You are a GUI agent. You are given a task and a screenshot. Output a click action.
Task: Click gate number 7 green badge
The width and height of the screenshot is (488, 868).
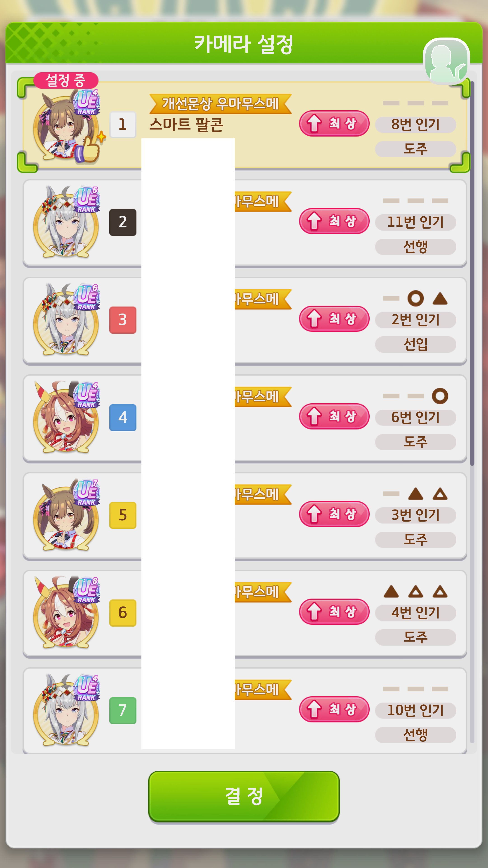(123, 710)
